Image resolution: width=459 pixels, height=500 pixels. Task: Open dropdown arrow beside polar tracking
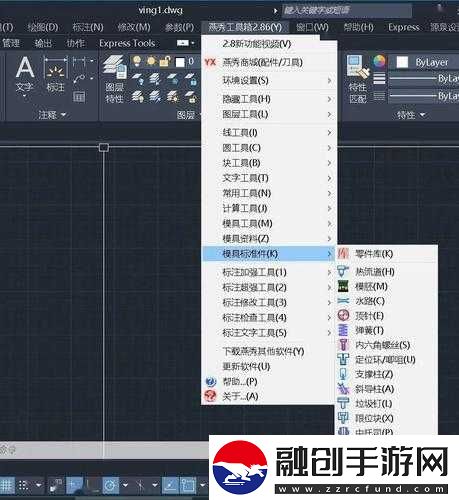[126, 485]
